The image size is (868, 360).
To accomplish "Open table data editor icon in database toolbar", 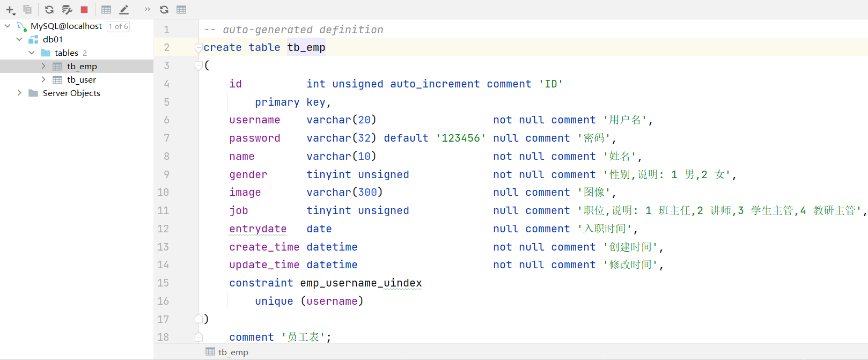I will pos(106,10).
